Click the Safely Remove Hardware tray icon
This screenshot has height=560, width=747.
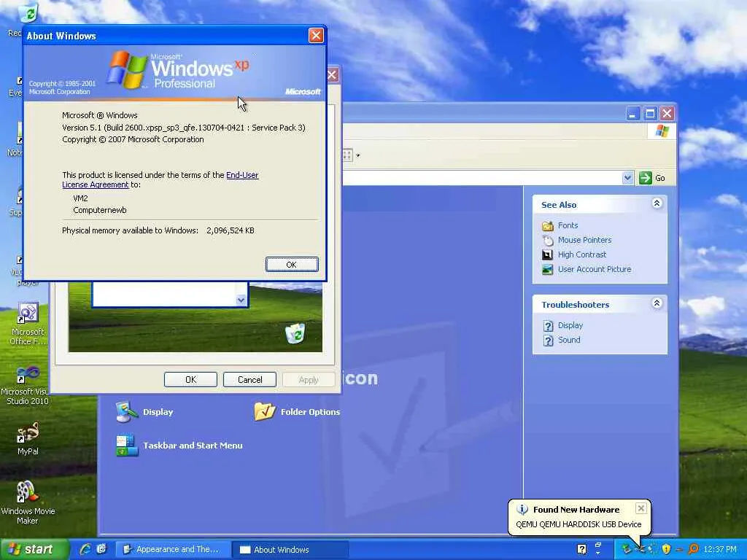point(627,549)
